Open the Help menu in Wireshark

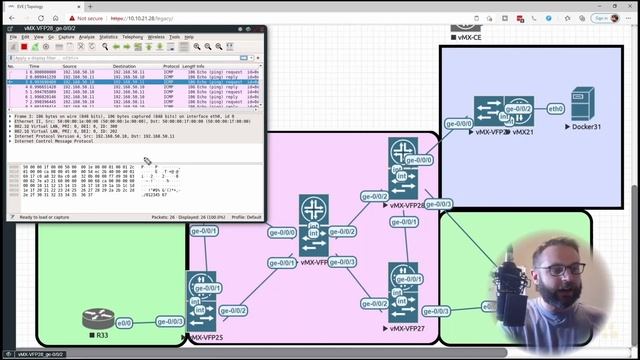click(189, 37)
